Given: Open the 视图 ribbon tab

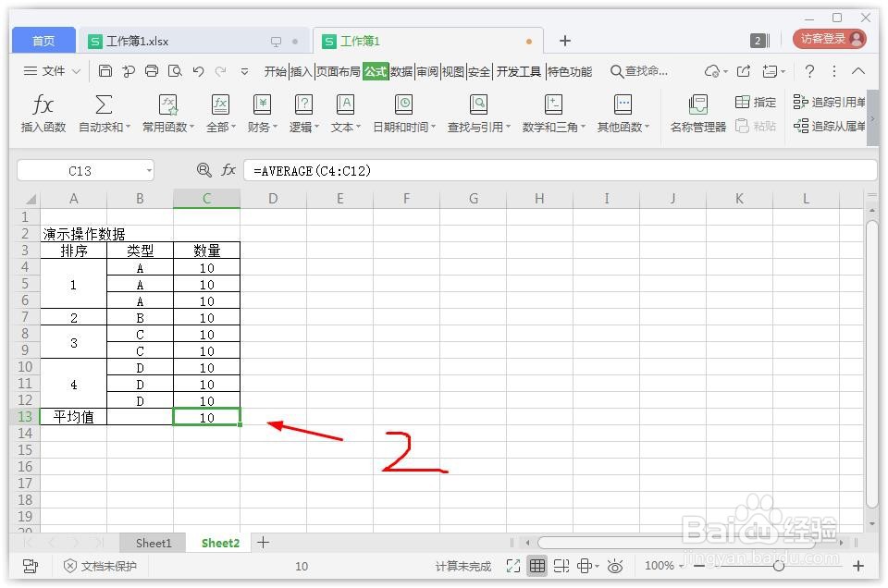Looking at the screenshot, I should [453, 71].
